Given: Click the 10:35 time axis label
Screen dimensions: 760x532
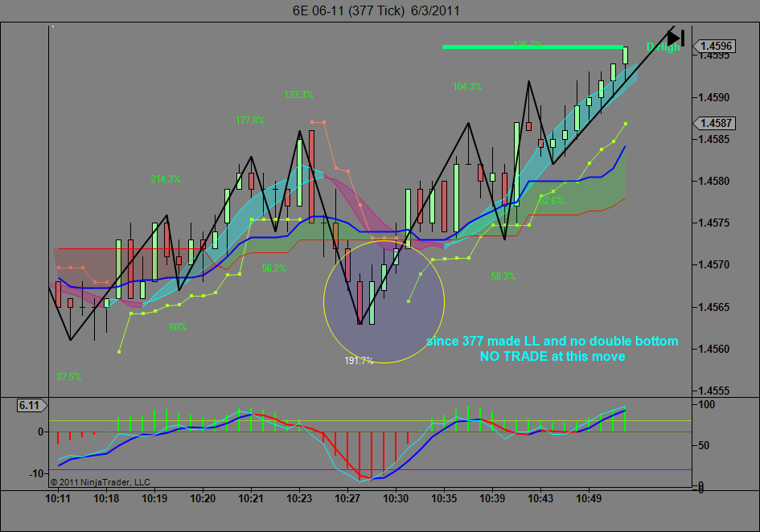Looking at the screenshot, I should click(x=444, y=498).
